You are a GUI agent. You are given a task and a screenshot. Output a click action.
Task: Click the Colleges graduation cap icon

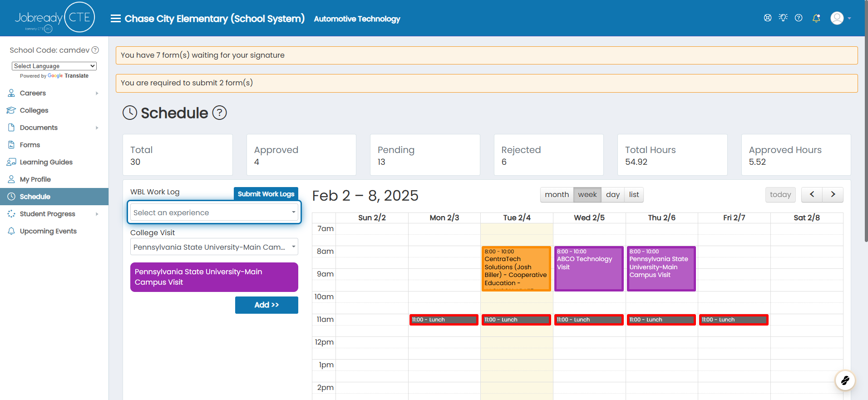[11, 110]
